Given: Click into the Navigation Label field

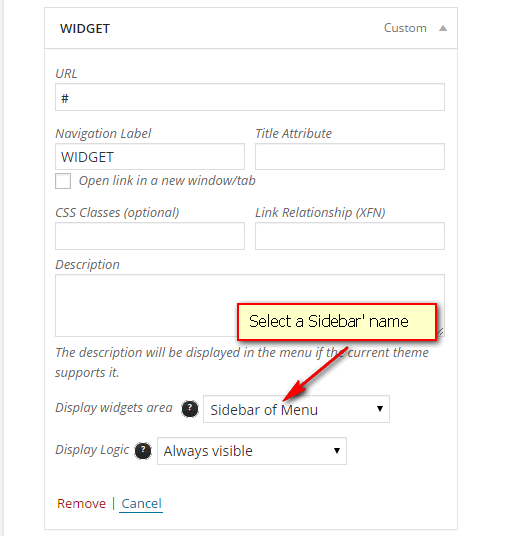Looking at the screenshot, I should 150,157.
